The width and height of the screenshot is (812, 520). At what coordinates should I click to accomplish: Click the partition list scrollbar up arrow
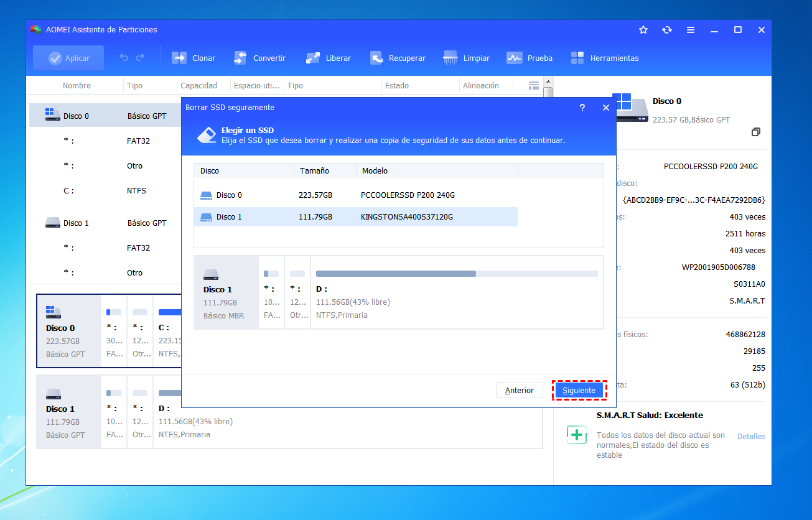point(548,81)
